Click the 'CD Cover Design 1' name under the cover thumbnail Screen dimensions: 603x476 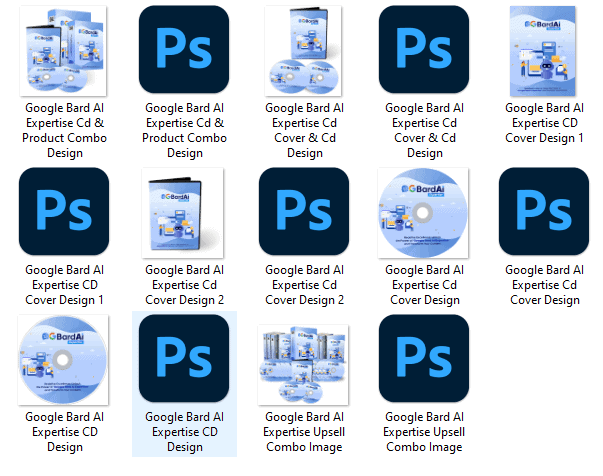tap(545, 123)
